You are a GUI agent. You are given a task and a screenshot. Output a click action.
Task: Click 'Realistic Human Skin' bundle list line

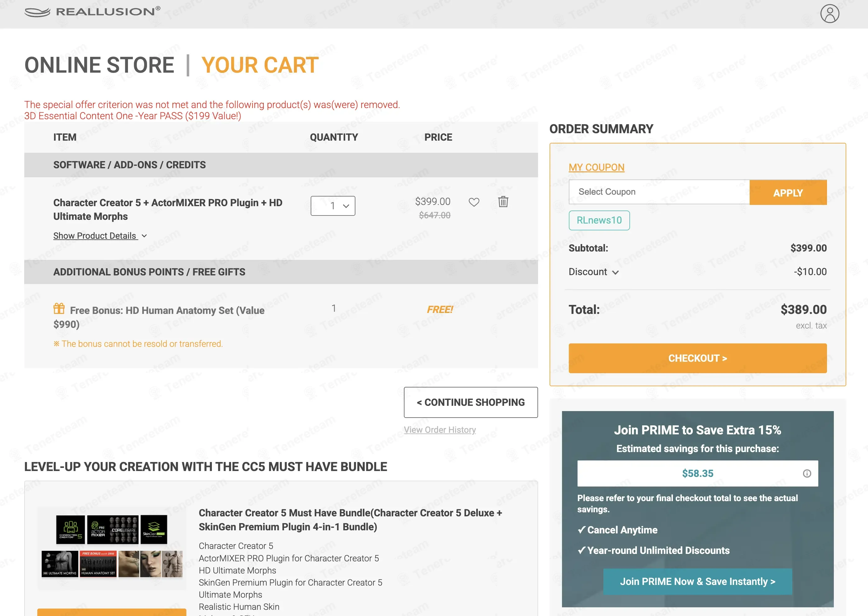point(239,606)
